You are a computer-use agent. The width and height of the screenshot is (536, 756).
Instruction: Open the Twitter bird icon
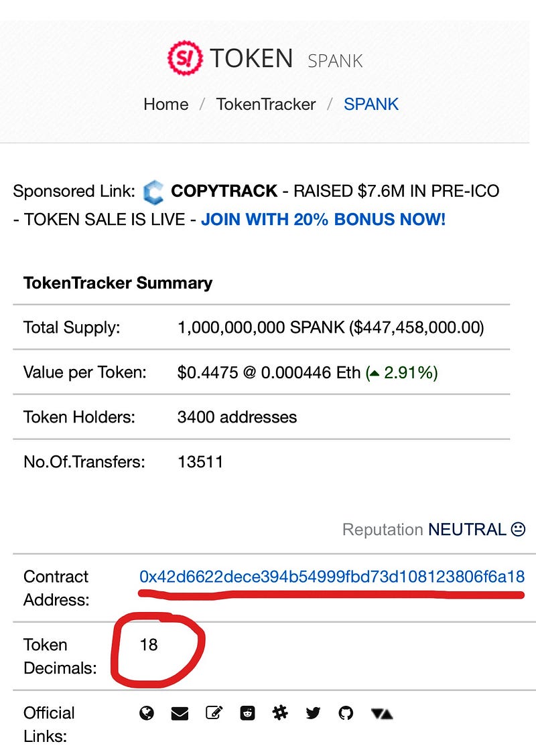[x=313, y=712]
